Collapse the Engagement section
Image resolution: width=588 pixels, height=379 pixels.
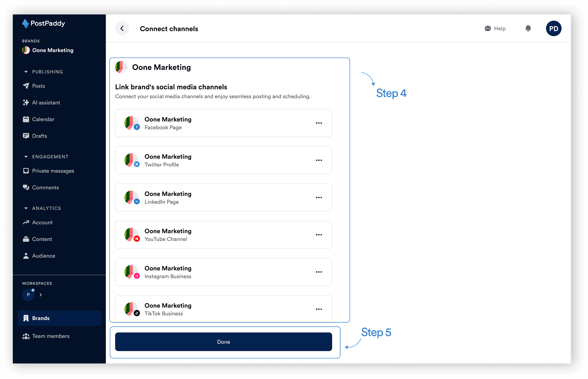tap(26, 157)
